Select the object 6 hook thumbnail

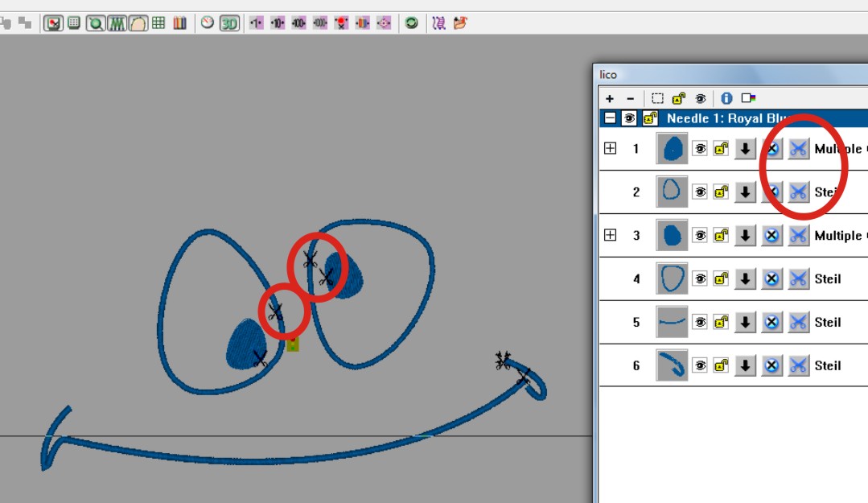tap(672, 365)
